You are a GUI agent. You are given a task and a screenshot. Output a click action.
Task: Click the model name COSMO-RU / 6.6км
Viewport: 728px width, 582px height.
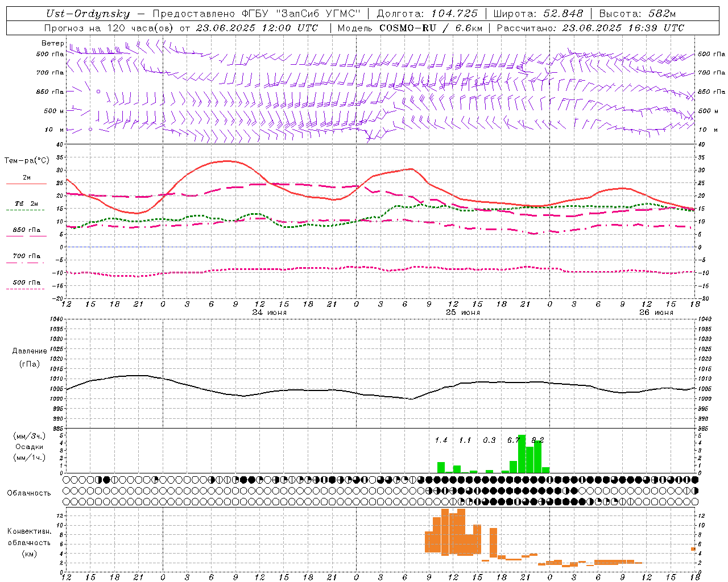coord(431,28)
